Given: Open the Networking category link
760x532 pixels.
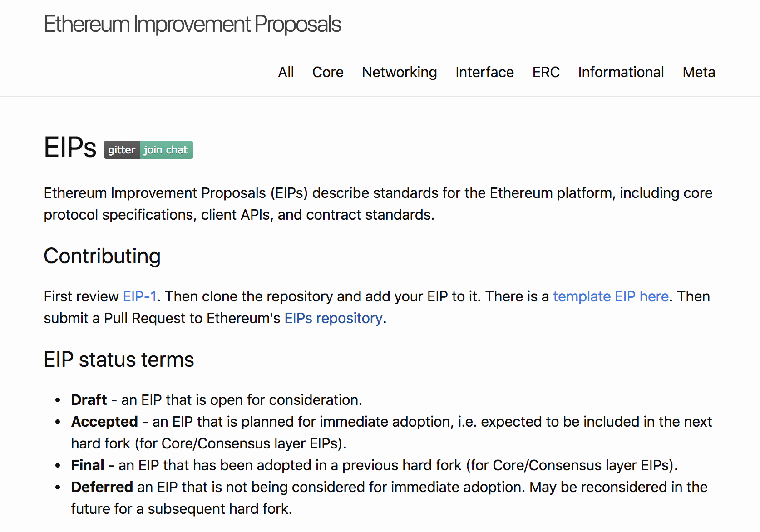Looking at the screenshot, I should [399, 72].
